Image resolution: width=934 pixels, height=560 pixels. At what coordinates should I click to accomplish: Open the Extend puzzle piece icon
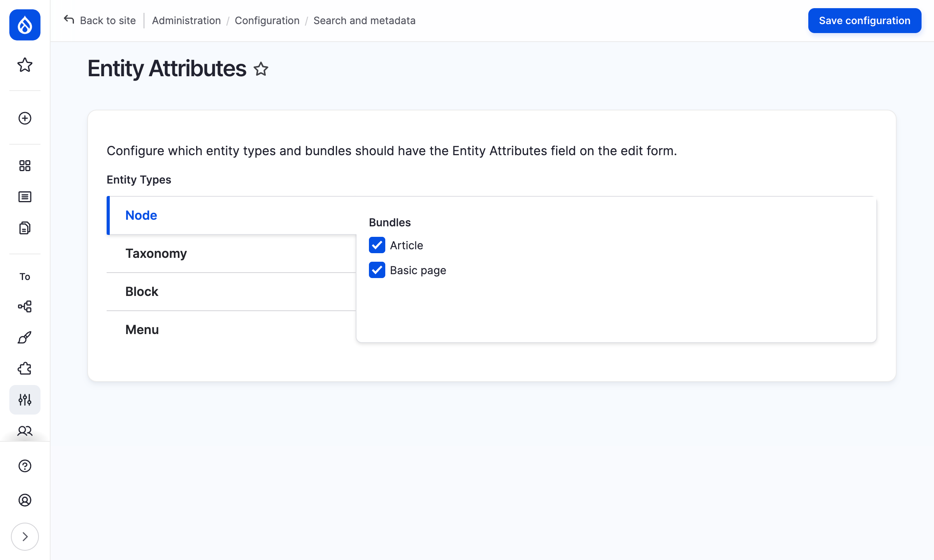click(25, 368)
